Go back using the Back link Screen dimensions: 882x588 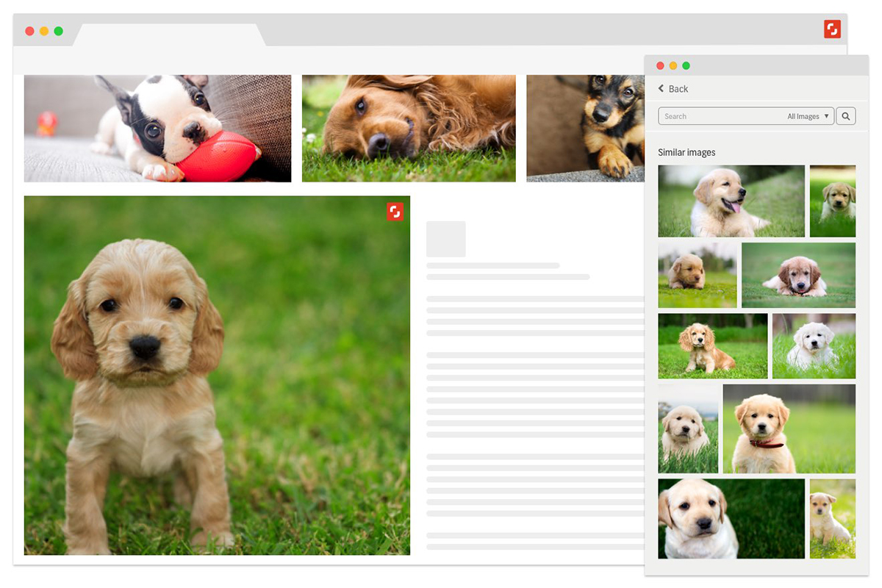point(678,89)
